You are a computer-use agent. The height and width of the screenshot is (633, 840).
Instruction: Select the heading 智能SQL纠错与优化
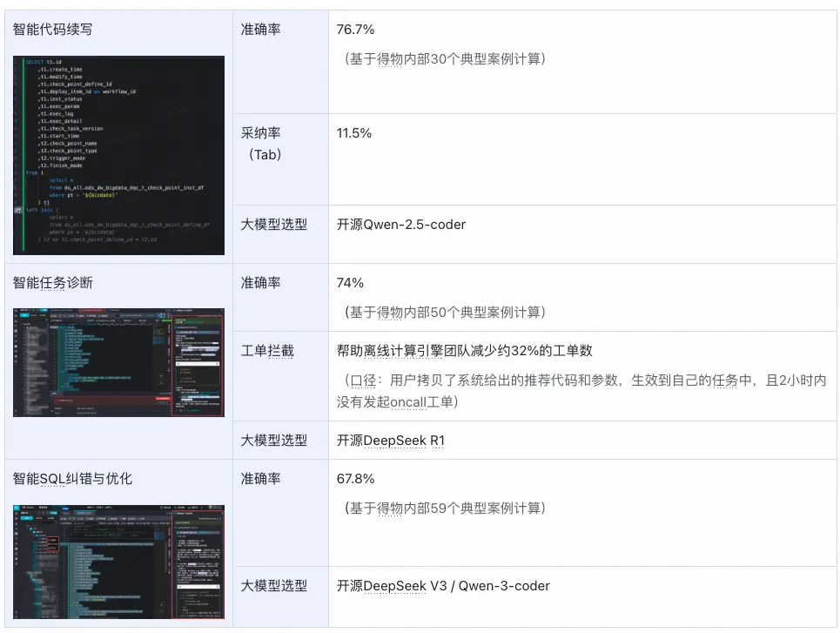tap(72, 479)
